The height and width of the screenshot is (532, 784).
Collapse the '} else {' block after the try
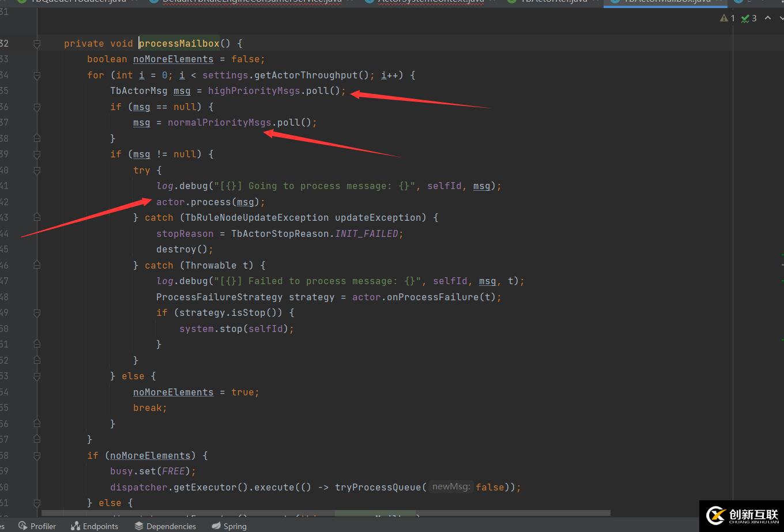pyautogui.click(x=37, y=376)
